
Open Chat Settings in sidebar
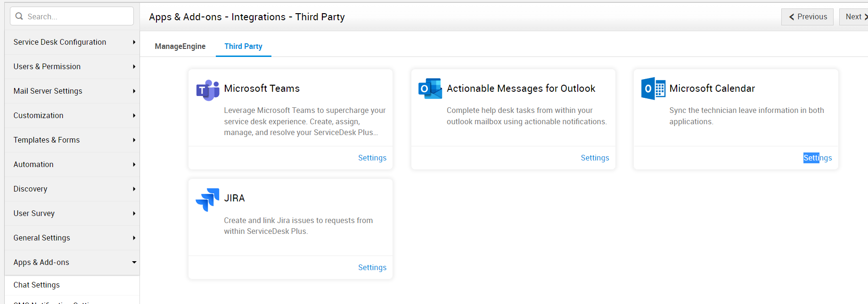tap(37, 285)
